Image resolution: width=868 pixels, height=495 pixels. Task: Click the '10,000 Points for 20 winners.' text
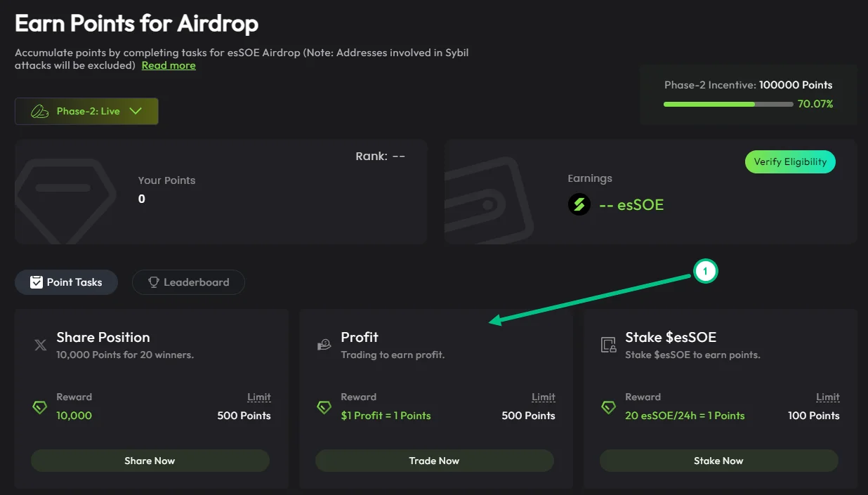(125, 355)
